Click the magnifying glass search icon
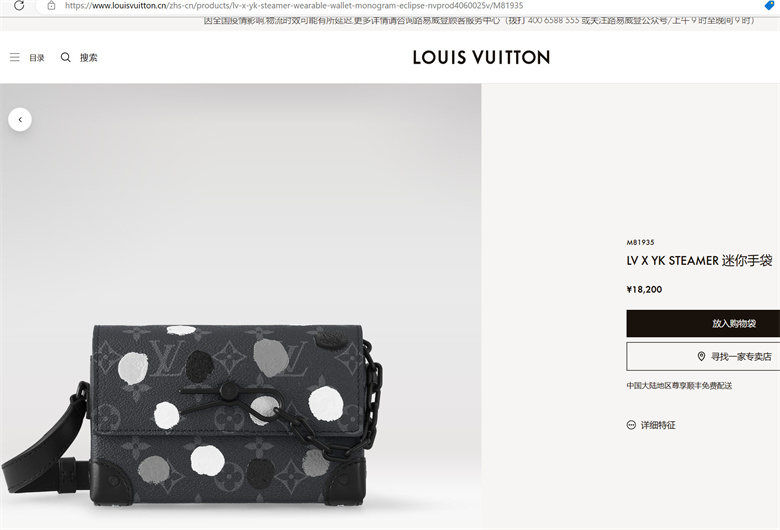 pyautogui.click(x=66, y=57)
